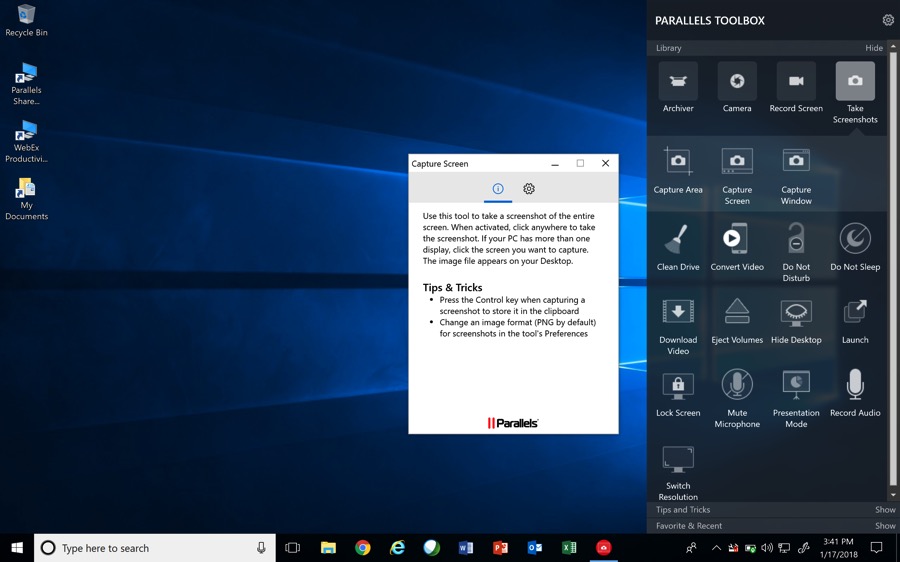
Task: Open the Action Center notifications icon
Action: point(876,548)
